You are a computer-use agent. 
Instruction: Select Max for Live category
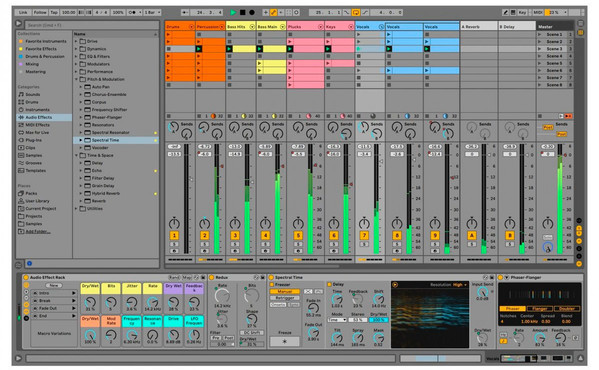click(x=37, y=132)
